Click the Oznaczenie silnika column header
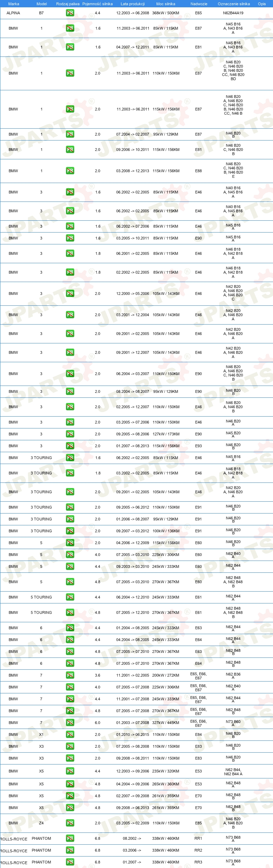Viewport: 273px width, 868px height. coord(234,4)
